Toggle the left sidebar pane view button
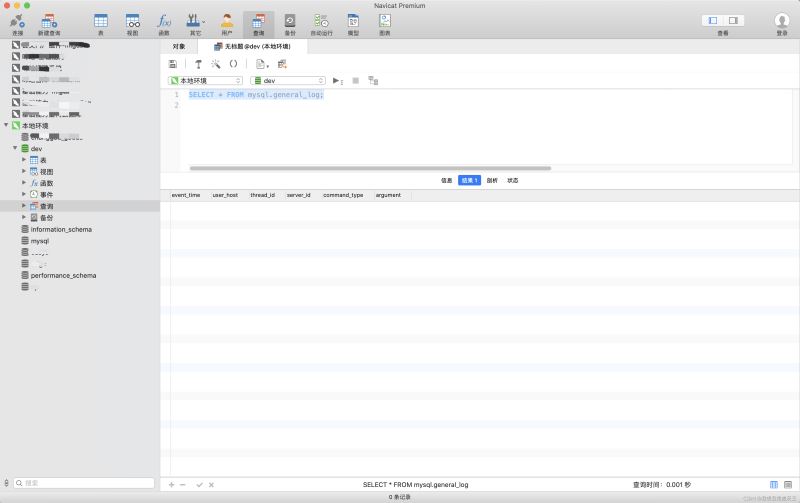The height and width of the screenshot is (503, 800). tap(713, 20)
